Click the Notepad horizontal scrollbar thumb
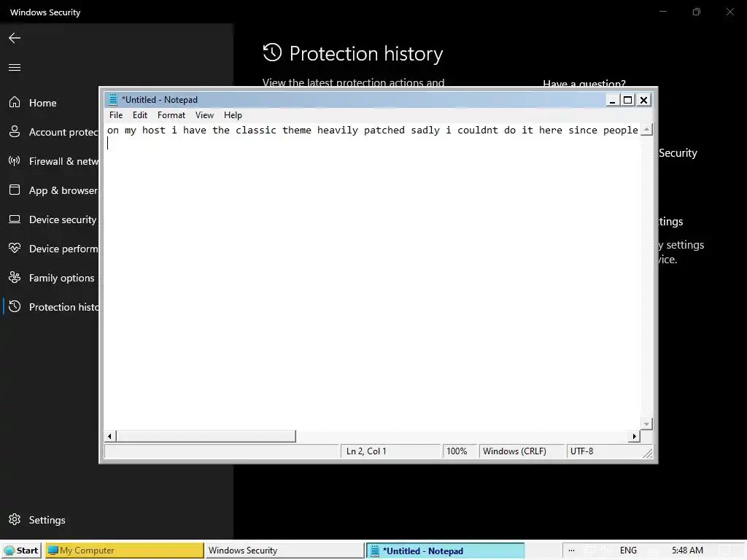 pyautogui.click(x=206, y=436)
